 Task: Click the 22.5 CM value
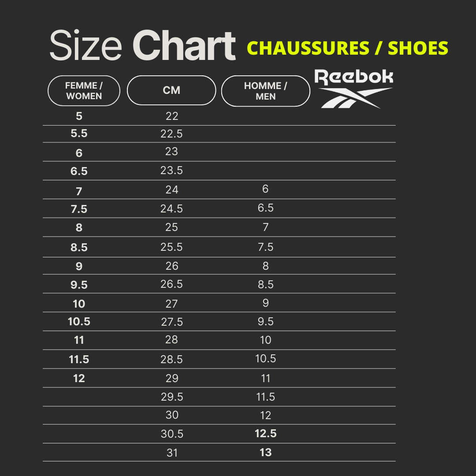(171, 134)
